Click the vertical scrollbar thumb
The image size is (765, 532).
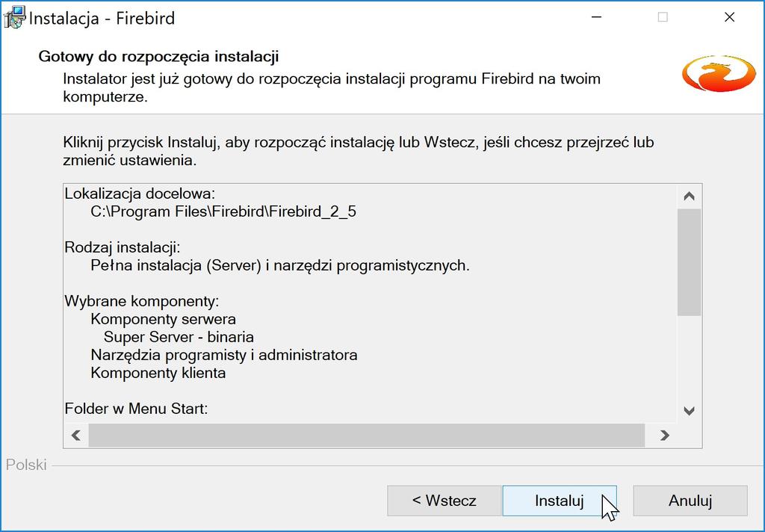pyautogui.click(x=689, y=262)
